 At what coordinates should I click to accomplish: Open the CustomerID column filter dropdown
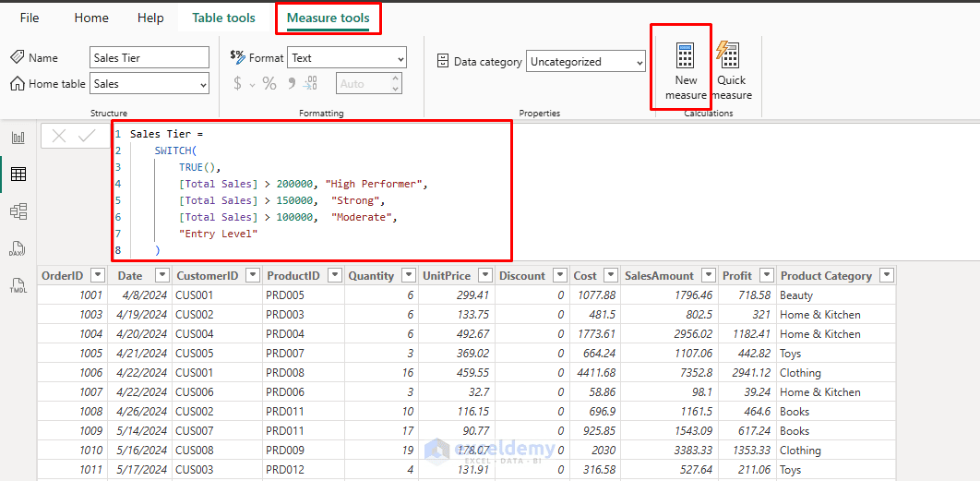pyautogui.click(x=253, y=275)
